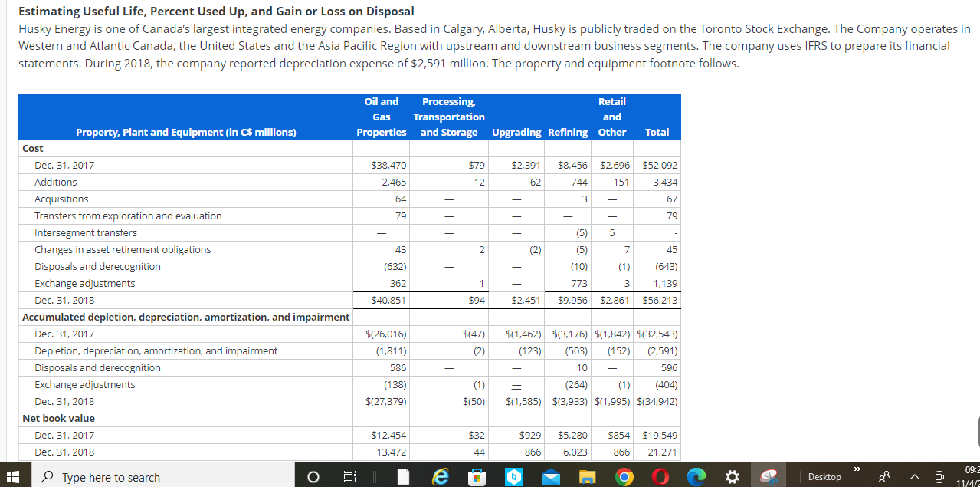Open the snipping tool taskbar icon
The width and height of the screenshot is (980, 487).
point(770,477)
